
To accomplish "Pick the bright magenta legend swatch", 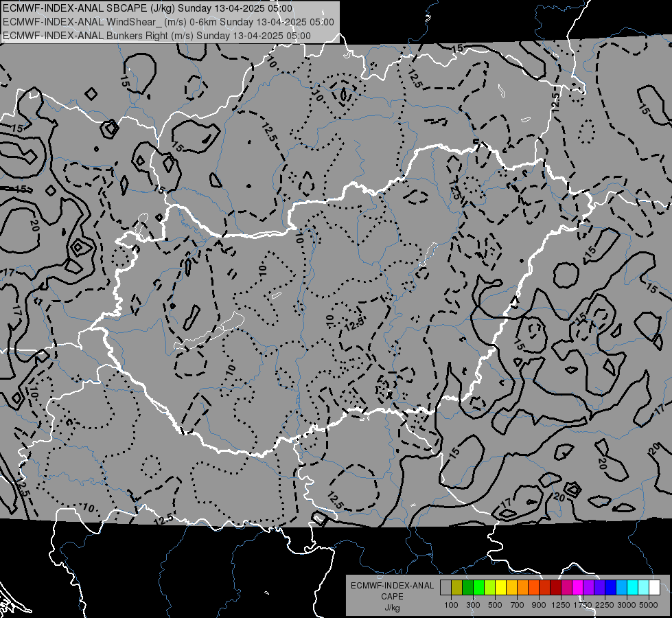I will (x=578, y=587).
